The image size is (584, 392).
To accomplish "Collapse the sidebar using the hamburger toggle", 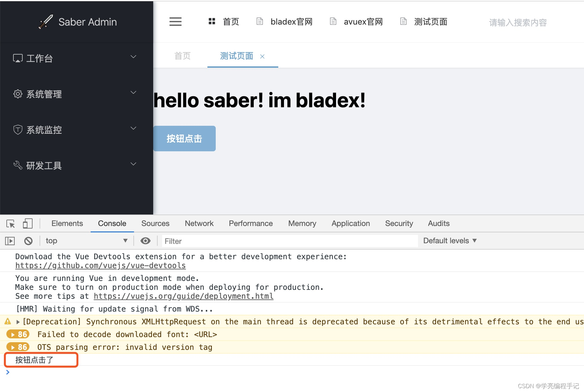I will 175,21.
